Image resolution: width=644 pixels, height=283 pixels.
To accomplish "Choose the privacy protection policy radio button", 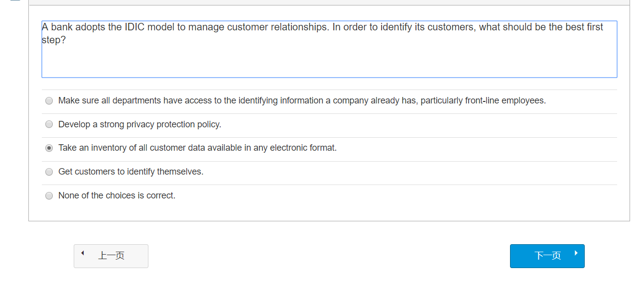I will (49, 124).
